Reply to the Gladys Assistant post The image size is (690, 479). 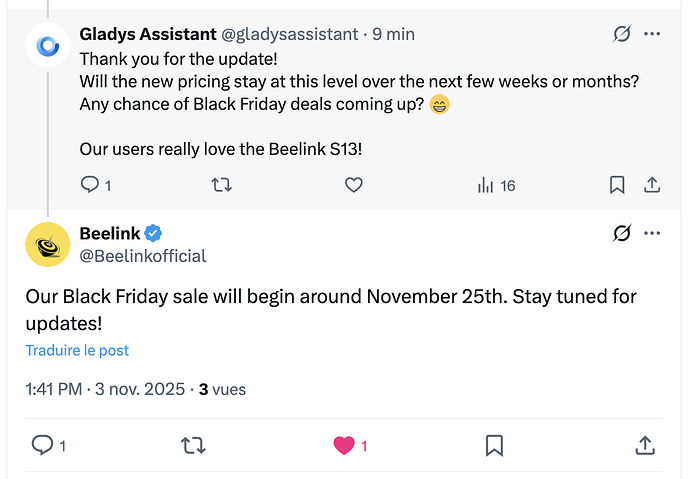(x=90, y=185)
